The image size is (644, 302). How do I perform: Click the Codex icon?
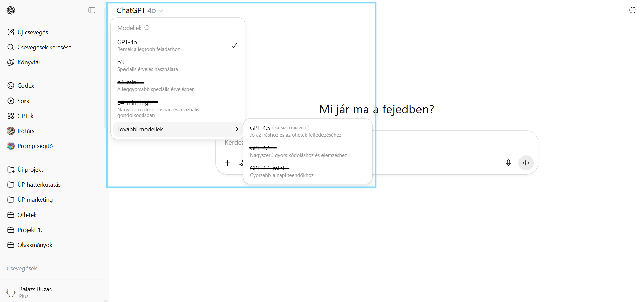(x=11, y=85)
